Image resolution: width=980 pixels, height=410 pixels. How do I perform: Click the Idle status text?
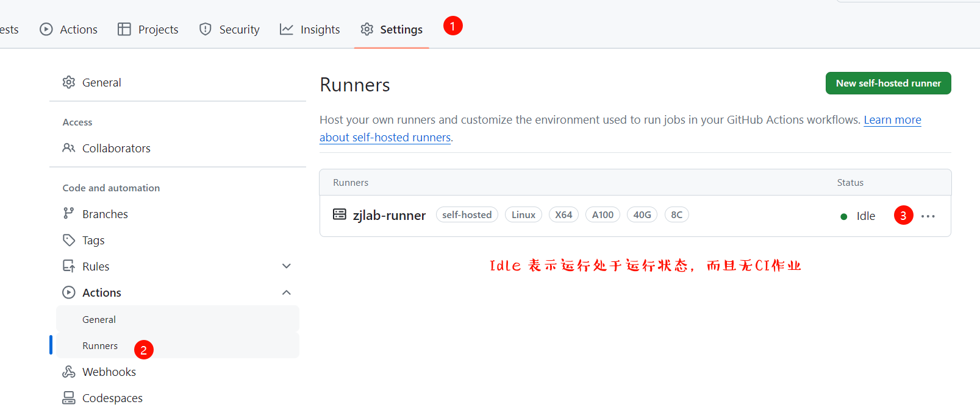coord(866,216)
